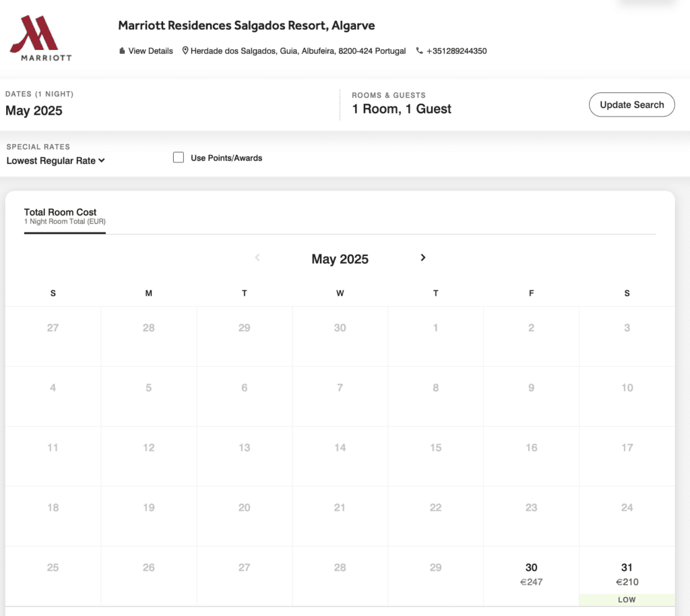Expand the Lowest Regular Rate dropdown
This screenshot has width=690, height=616.
click(x=56, y=161)
